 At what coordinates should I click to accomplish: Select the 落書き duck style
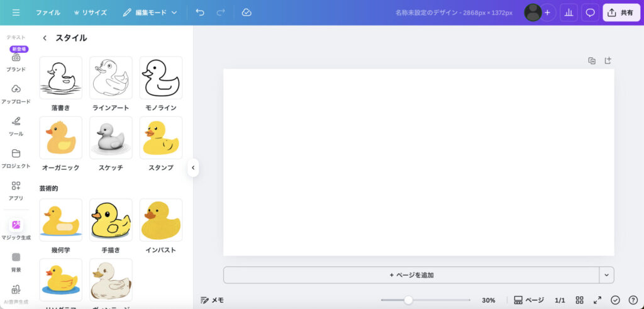tap(61, 77)
